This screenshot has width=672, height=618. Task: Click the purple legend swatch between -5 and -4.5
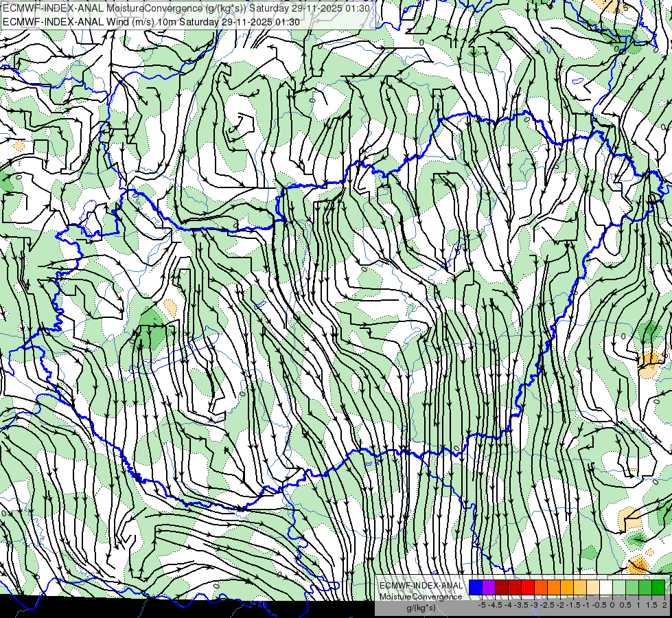489,587
